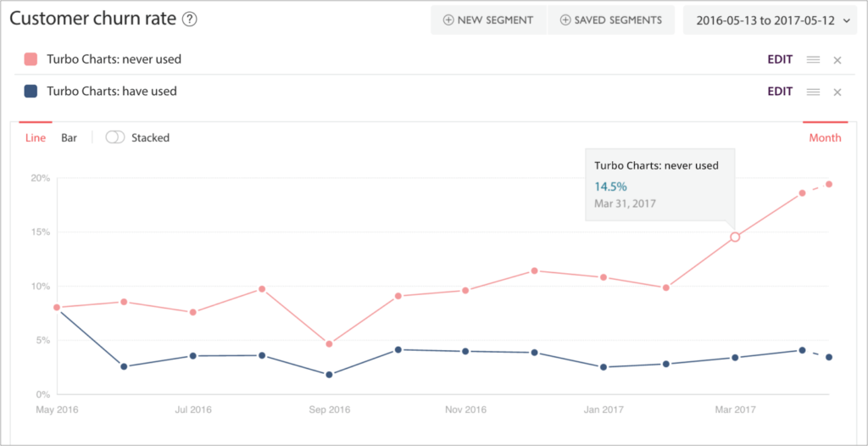Click the Turbo Charts: have used segment label
The width and height of the screenshot is (868, 446).
(112, 92)
